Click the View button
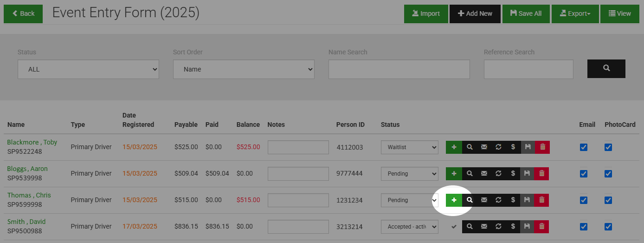644x243 pixels. [x=619, y=13]
